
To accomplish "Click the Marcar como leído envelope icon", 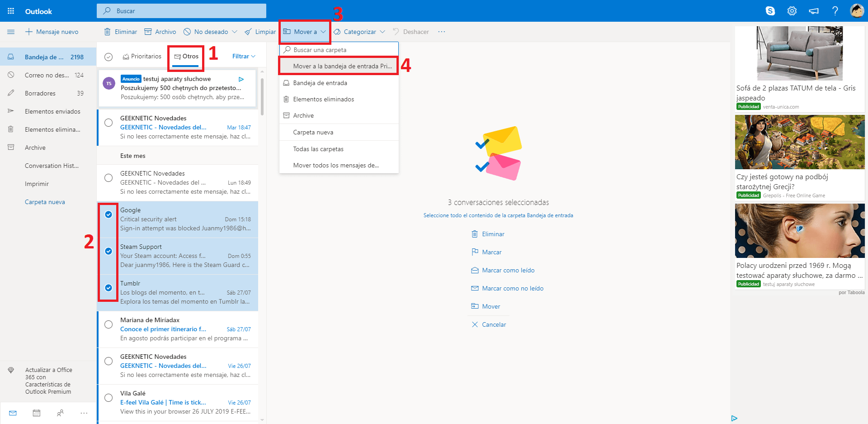I will tap(475, 270).
